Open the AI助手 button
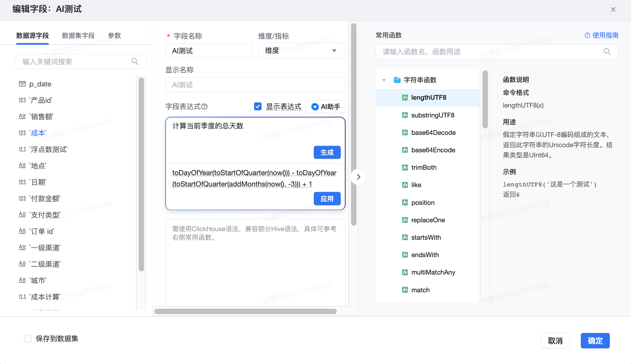 pyautogui.click(x=326, y=107)
